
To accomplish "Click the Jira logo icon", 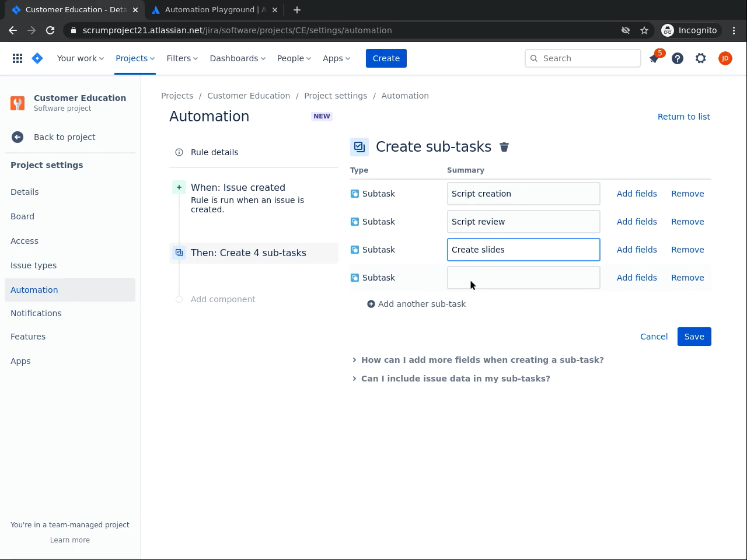I will 37,58.
